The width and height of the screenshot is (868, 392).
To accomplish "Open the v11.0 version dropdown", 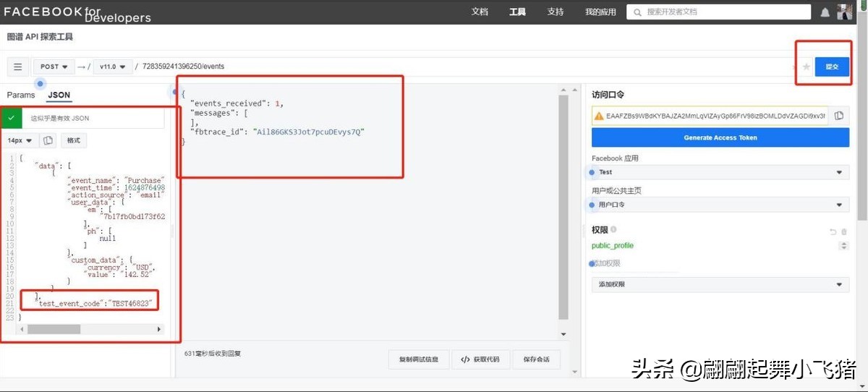I will 111,67.
